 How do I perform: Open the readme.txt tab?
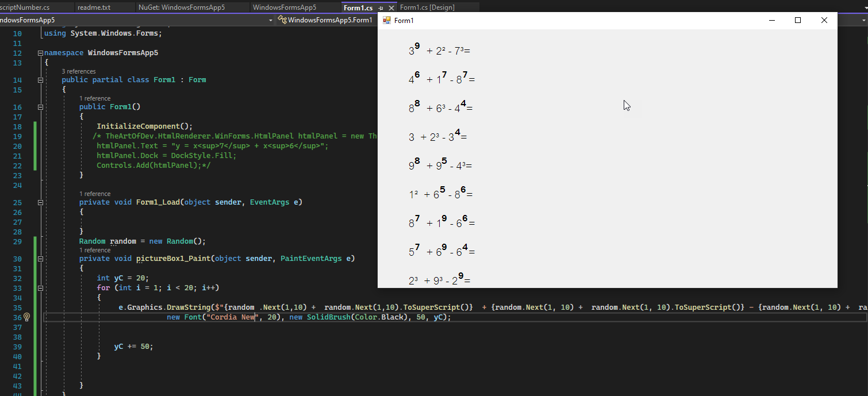[x=94, y=7]
